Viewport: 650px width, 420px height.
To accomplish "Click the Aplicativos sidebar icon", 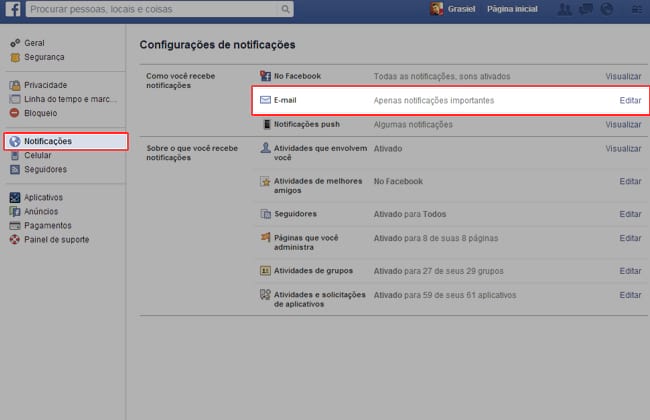I will coord(15,198).
